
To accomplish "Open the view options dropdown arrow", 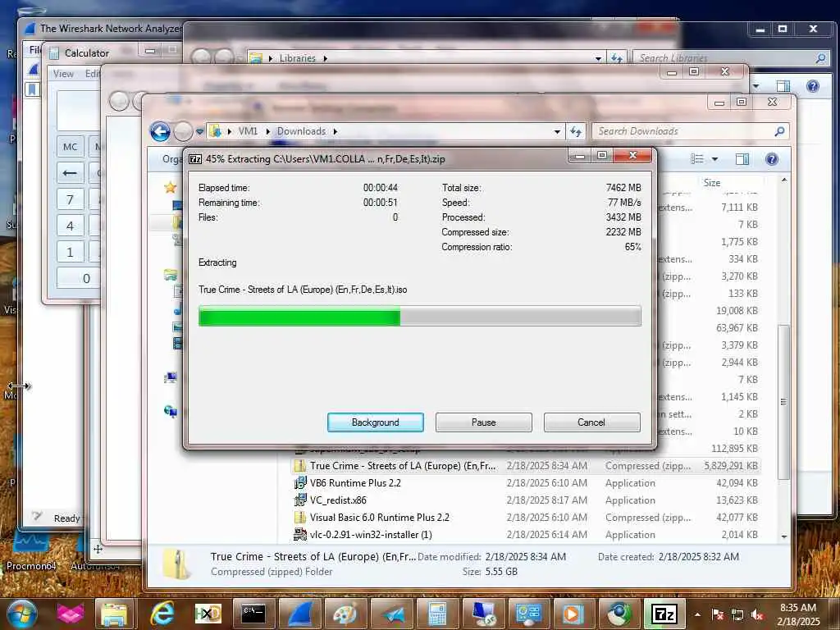I will 714,160.
